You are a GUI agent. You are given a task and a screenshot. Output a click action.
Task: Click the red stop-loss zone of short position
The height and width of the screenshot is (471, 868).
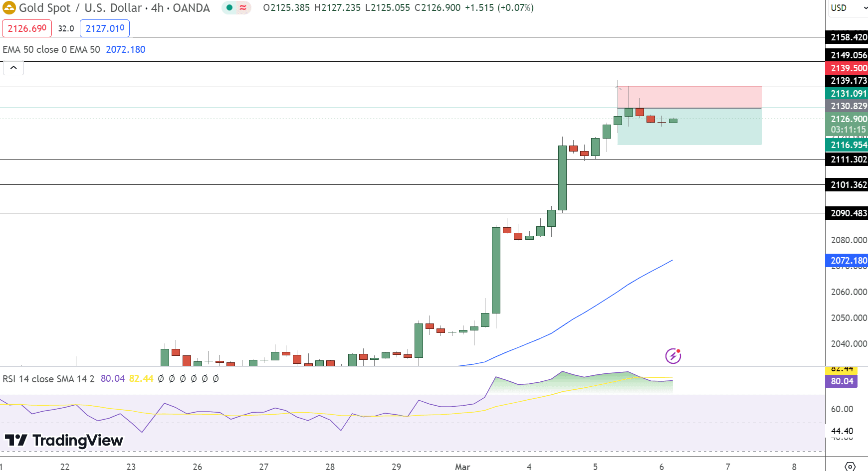(689, 97)
